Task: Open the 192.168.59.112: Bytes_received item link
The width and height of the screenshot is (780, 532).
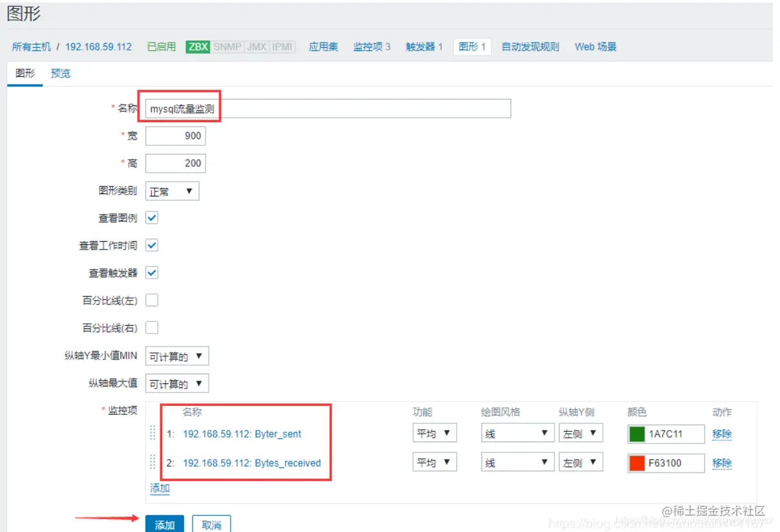Action: (x=251, y=463)
